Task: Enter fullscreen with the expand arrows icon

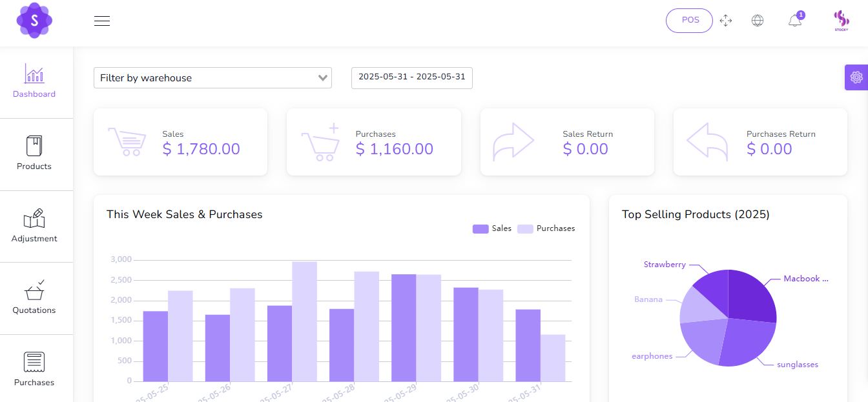Action: point(725,20)
